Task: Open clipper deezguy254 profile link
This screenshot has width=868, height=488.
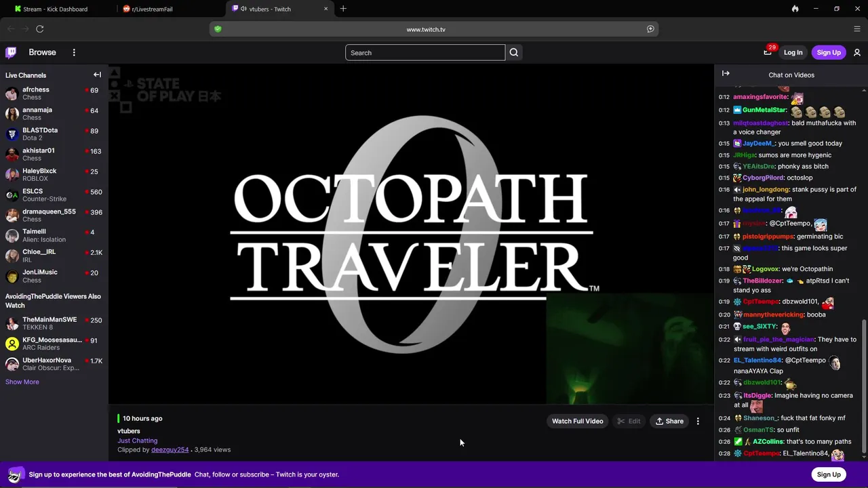Action: [x=170, y=449]
